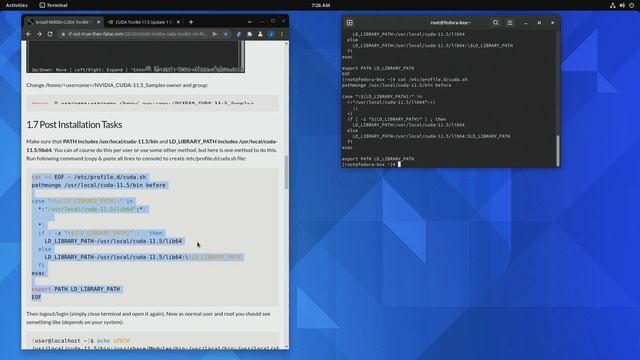Viewport: 640px width, 360px height.
Task: Click the 'export PATH LD_LIBRARY_PATH' line in browser
Action: tap(76, 289)
